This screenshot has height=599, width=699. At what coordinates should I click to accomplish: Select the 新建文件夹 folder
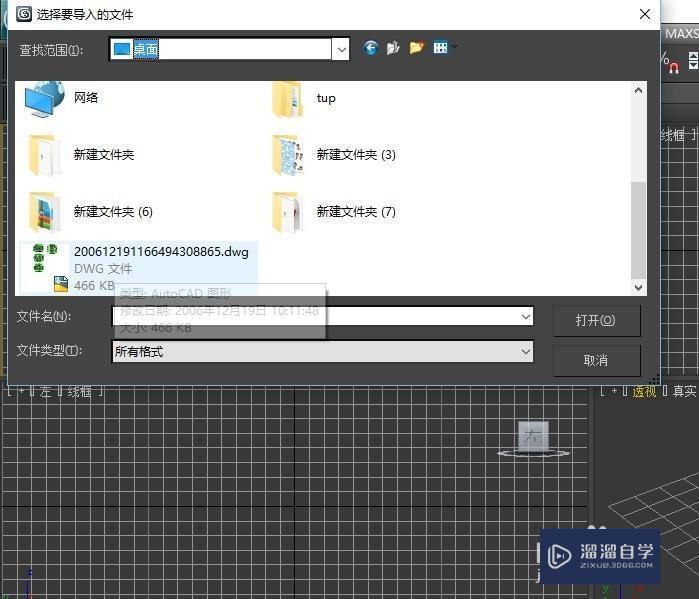click(x=82, y=155)
